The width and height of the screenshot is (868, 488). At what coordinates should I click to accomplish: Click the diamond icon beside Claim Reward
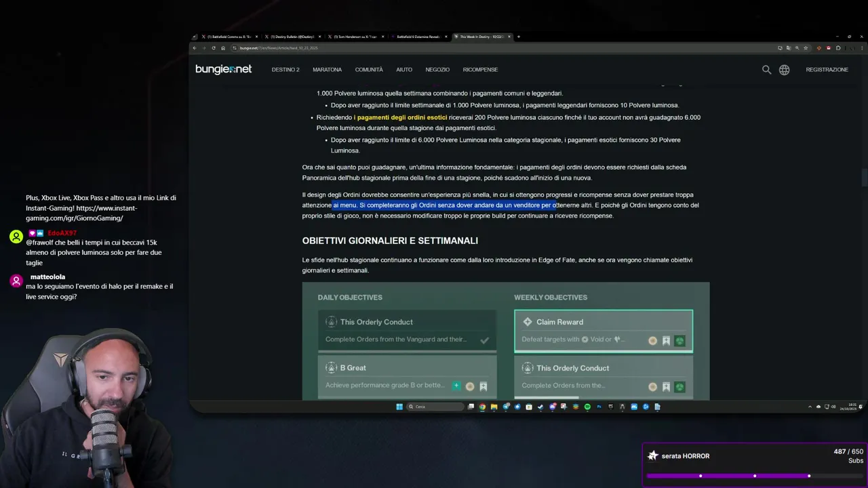coord(528,322)
